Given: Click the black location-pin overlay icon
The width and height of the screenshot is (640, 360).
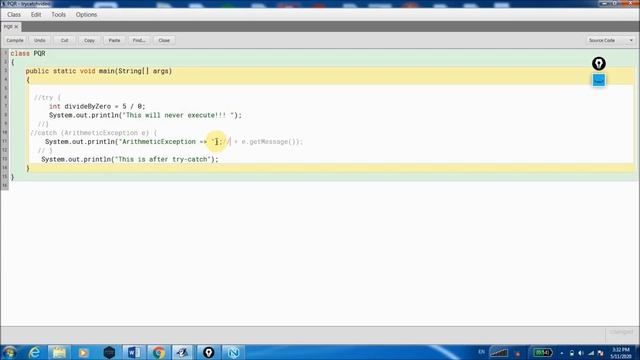Looking at the screenshot, I should 599,64.
